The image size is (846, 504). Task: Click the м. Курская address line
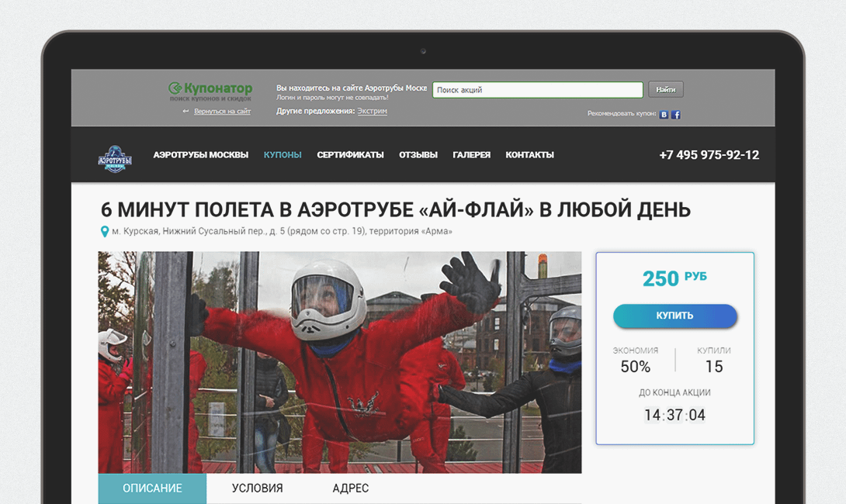coord(282,231)
